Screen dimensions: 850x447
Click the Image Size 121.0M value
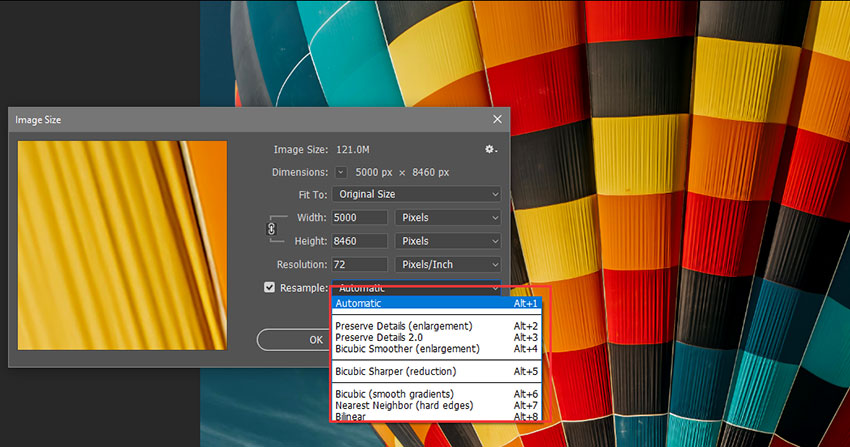coord(353,150)
